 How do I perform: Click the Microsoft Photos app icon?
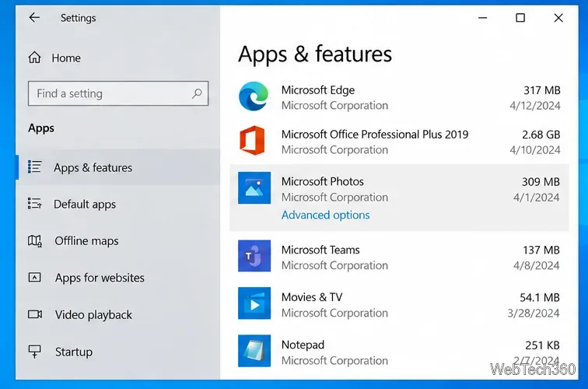[x=254, y=188]
